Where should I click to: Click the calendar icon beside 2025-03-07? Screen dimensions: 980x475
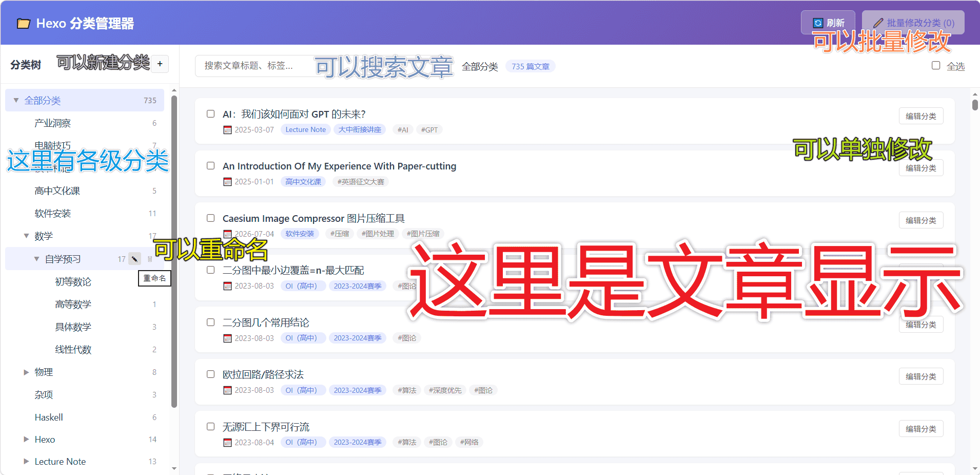(x=227, y=130)
